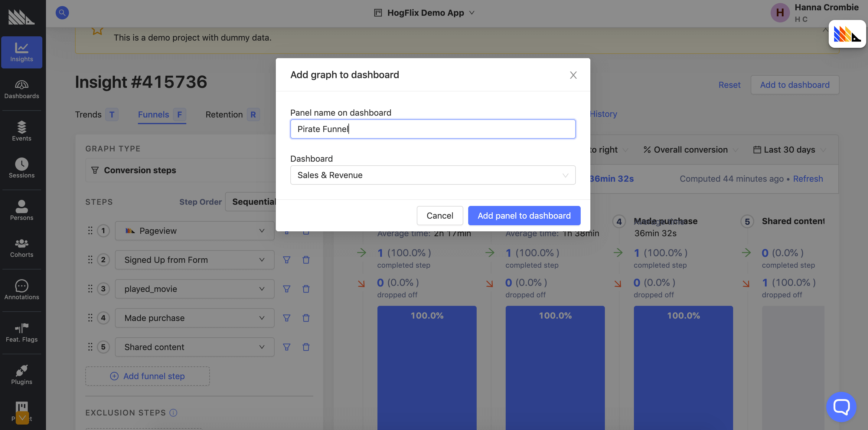Click Add panel to dashboard button
Image resolution: width=868 pixels, height=430 pixels.
(524, 216)
